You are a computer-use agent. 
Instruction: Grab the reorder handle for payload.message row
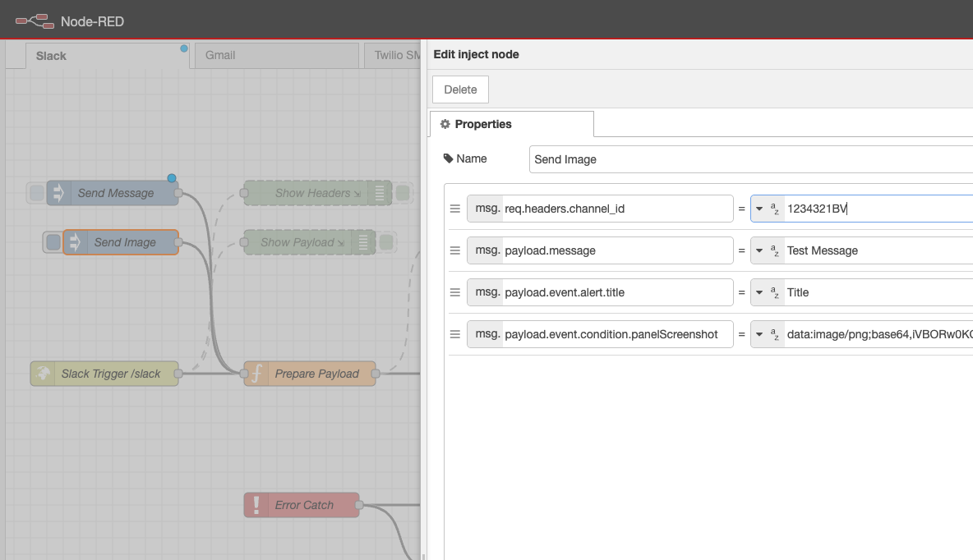(x=454, y=250)
